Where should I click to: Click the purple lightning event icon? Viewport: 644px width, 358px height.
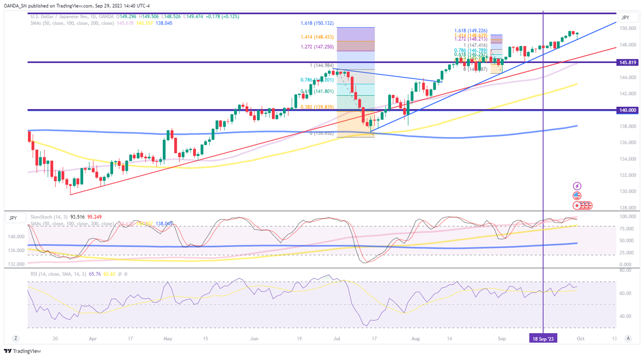pos(577,186)
